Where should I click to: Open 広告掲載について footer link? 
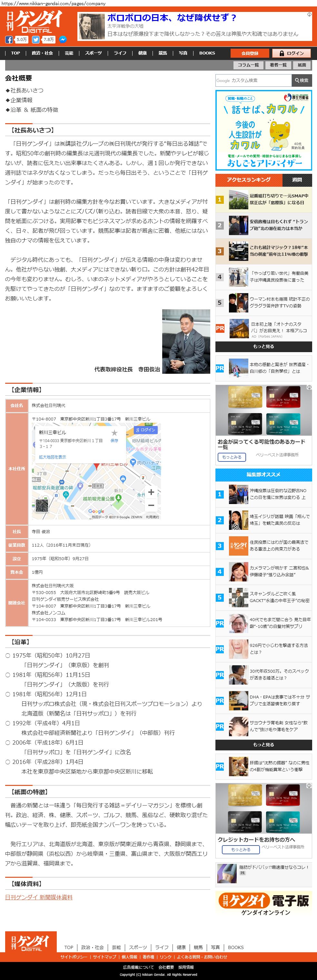(x=139, y=967)
